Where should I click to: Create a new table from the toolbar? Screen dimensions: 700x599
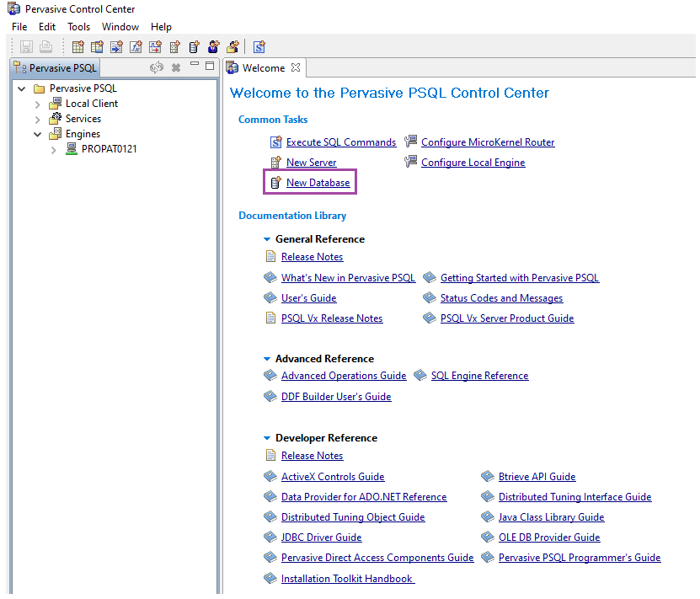click(x=78, y=47)
